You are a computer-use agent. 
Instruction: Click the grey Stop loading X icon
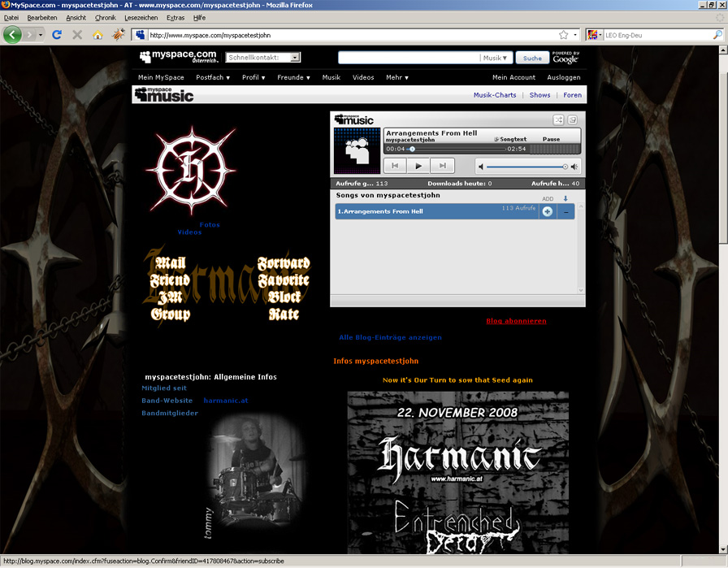pyautogui.click(x=77, y=35)
